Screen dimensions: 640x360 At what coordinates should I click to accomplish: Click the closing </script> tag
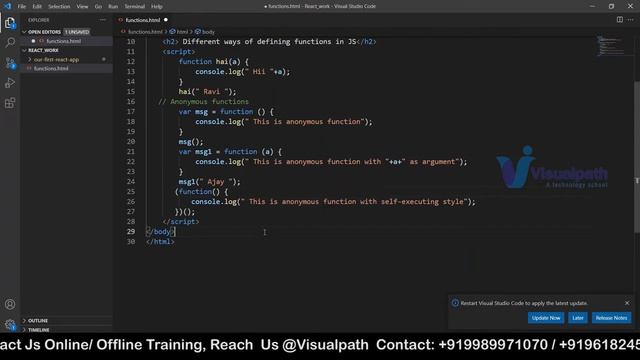[x=181, y=222]
